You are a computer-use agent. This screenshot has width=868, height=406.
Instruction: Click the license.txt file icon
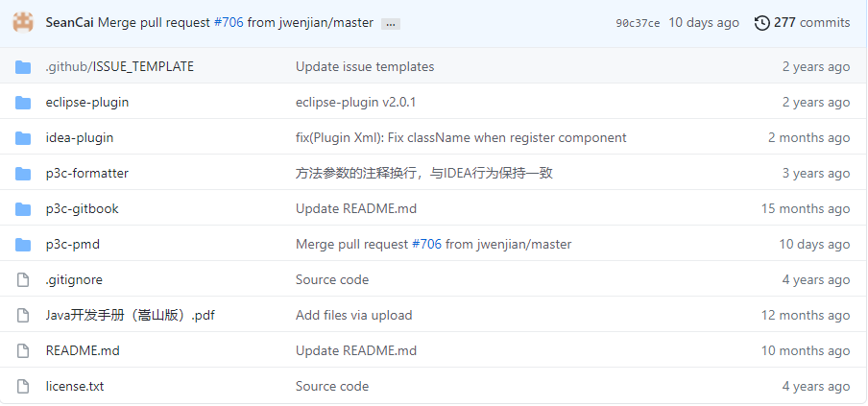coord(24,387)
